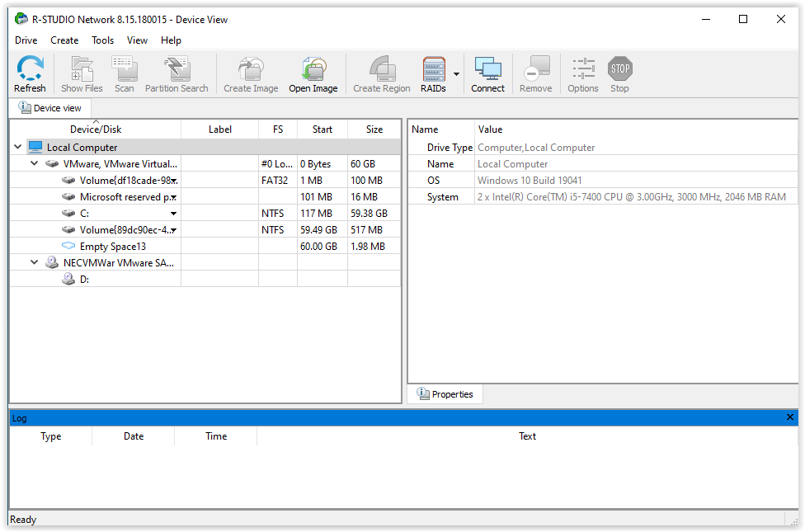
Task: Open the Drive menu
Action: coord(26,40)
